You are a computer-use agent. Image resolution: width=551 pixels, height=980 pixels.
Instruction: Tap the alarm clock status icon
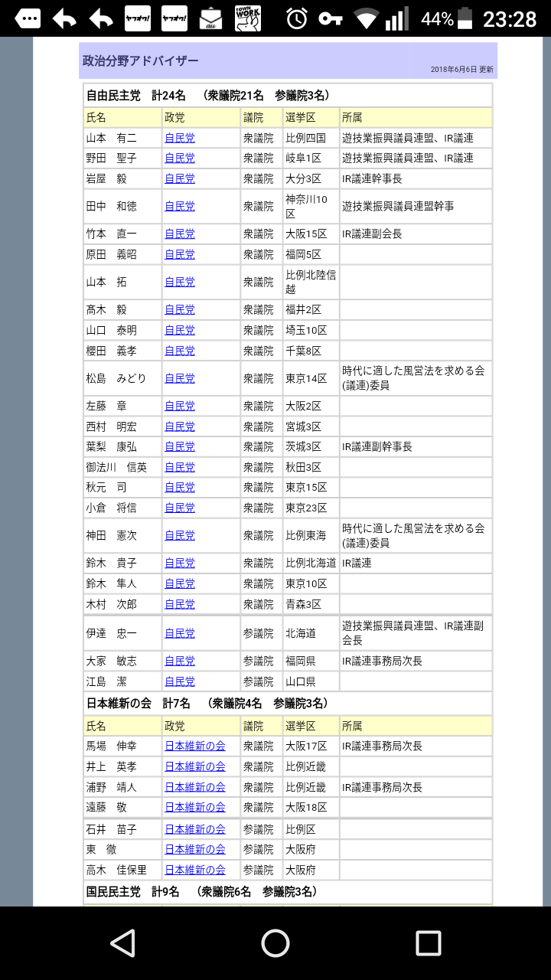pos(298,18)
